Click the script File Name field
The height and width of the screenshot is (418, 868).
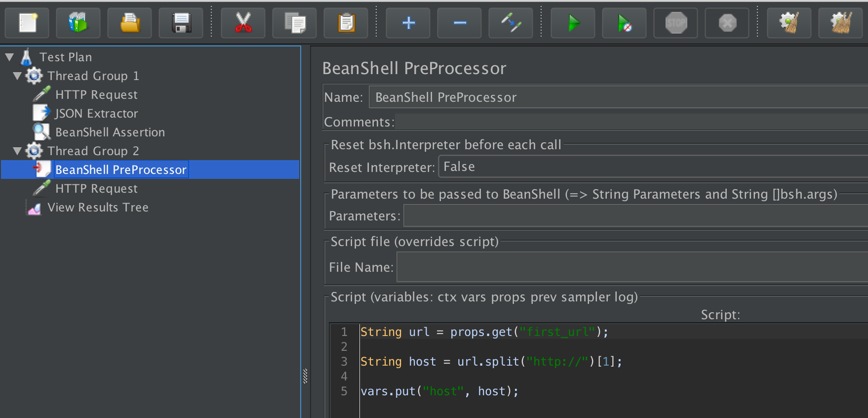pos(632,267)
